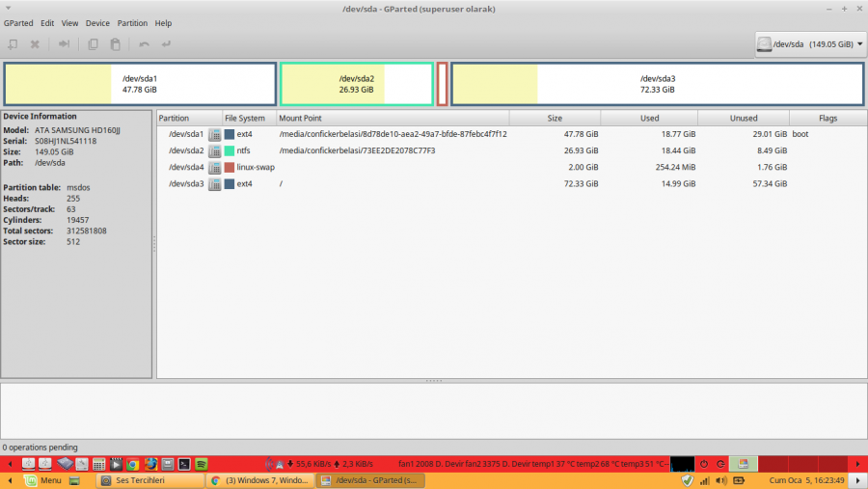This screenshot has height=489, width=868.
Task: Click the New partition toolbar icon
Action: tap(13, 44)
